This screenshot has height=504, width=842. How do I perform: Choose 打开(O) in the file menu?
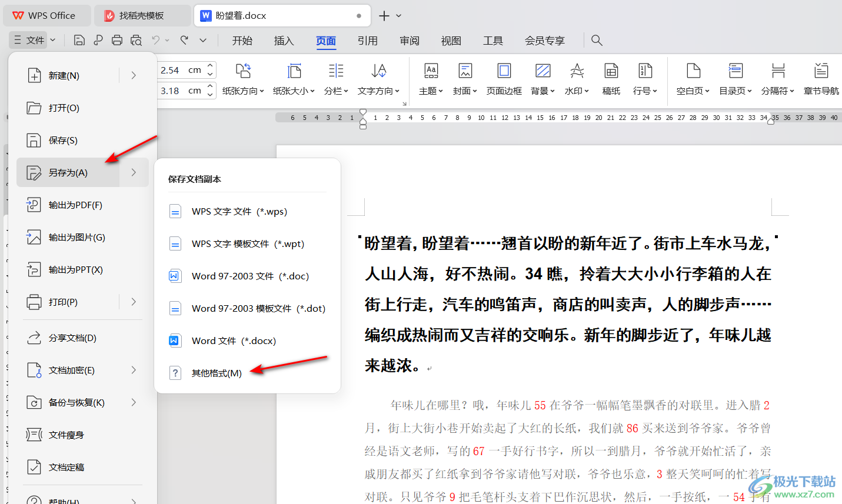[82, 108]
